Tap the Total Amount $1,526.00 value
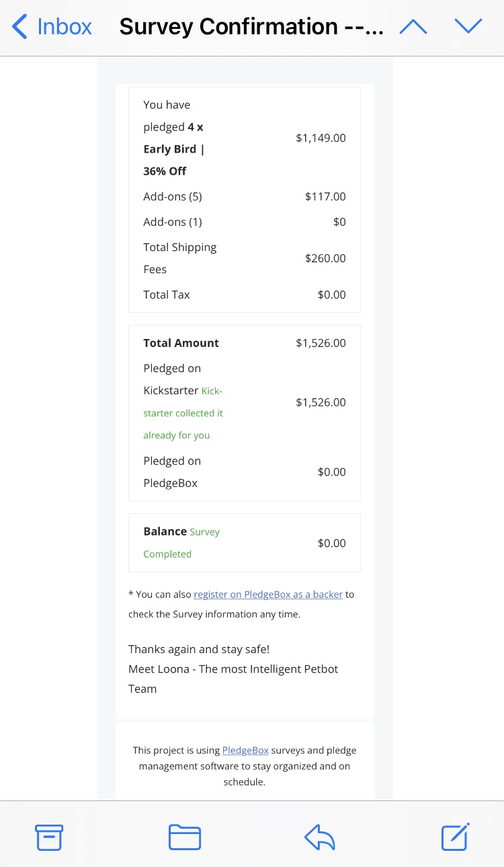Image resolution: width=504 pixels, height=867 pixels. tap(321, 343)
